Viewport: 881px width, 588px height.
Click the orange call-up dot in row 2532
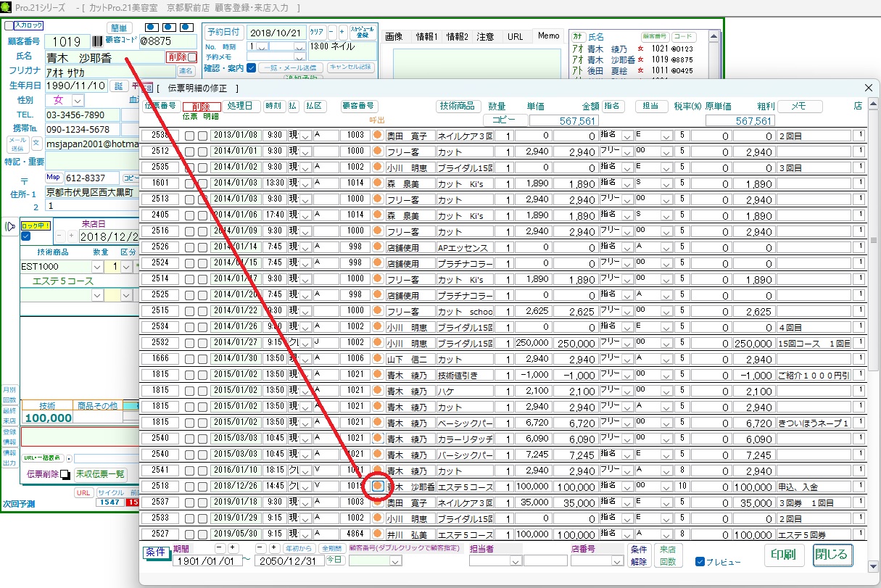coord(377,343)
